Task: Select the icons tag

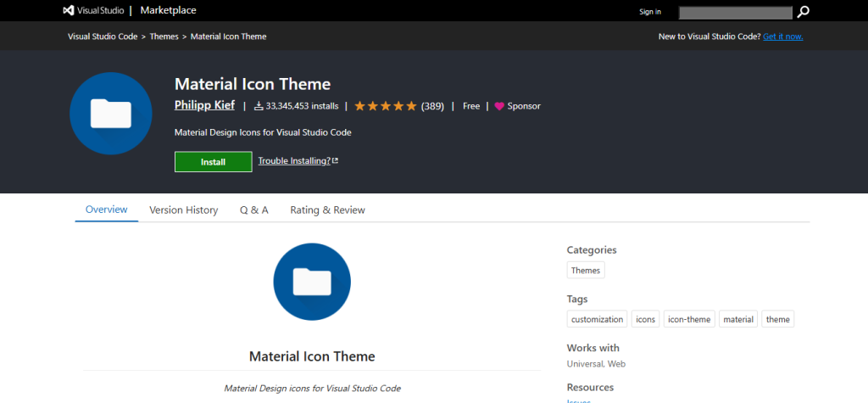Action: (645, 319)
